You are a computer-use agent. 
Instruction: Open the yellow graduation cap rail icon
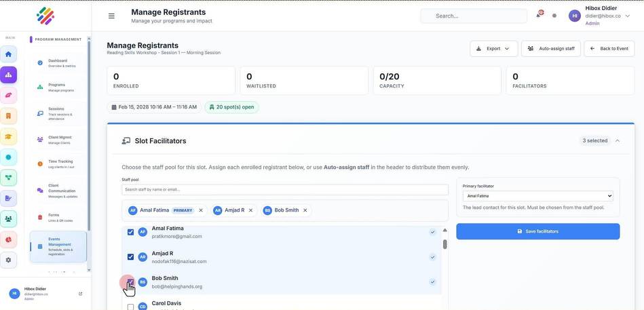point(8,136)
